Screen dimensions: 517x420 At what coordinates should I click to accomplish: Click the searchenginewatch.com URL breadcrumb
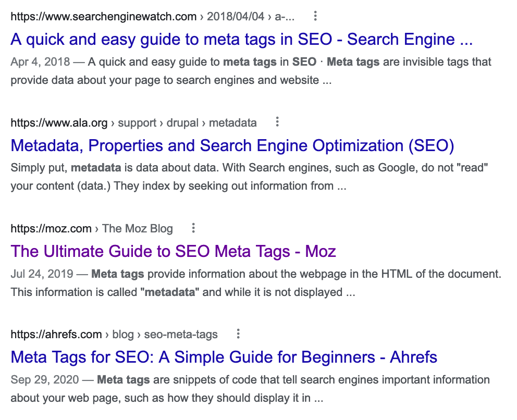click(103, 17)
